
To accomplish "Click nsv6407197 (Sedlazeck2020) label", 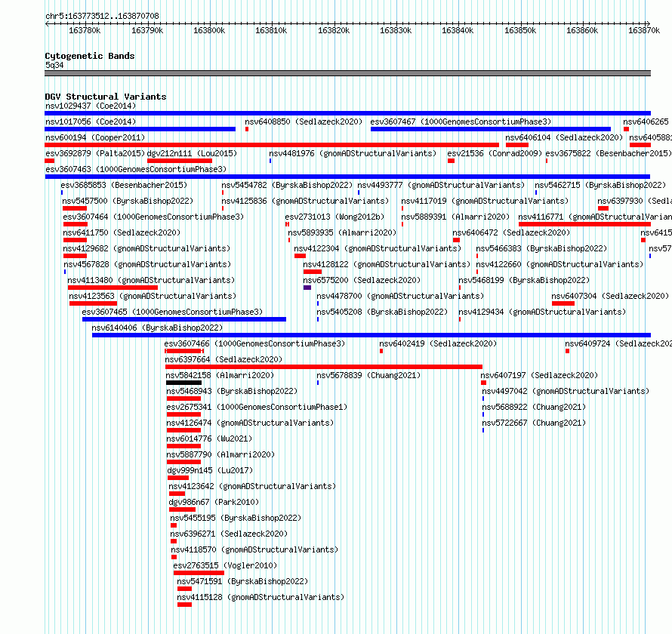I will coord(539,375).
